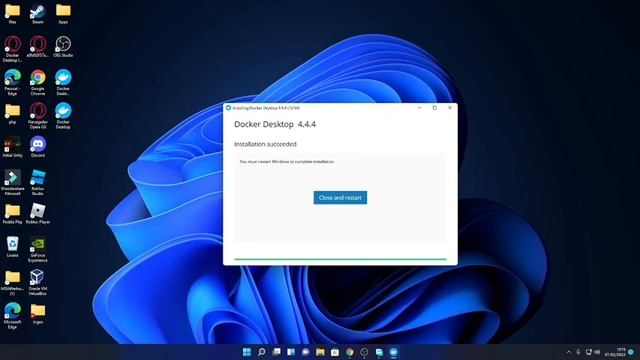Open the Microsoft Store taskbar icon
Viewport: 640px width, 360px height.
click(x=335, y=352)
